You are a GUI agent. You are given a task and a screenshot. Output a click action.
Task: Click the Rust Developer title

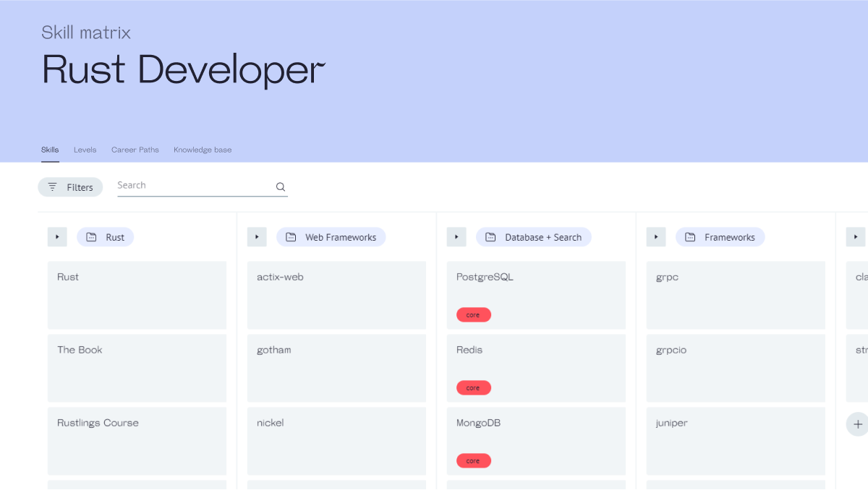pyautogui.click(x=184, y=69)
